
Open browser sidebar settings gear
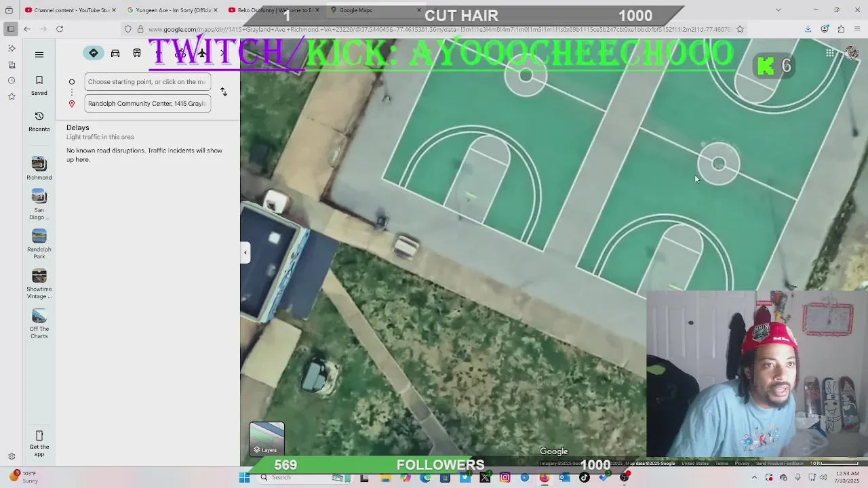click(12, 457)
